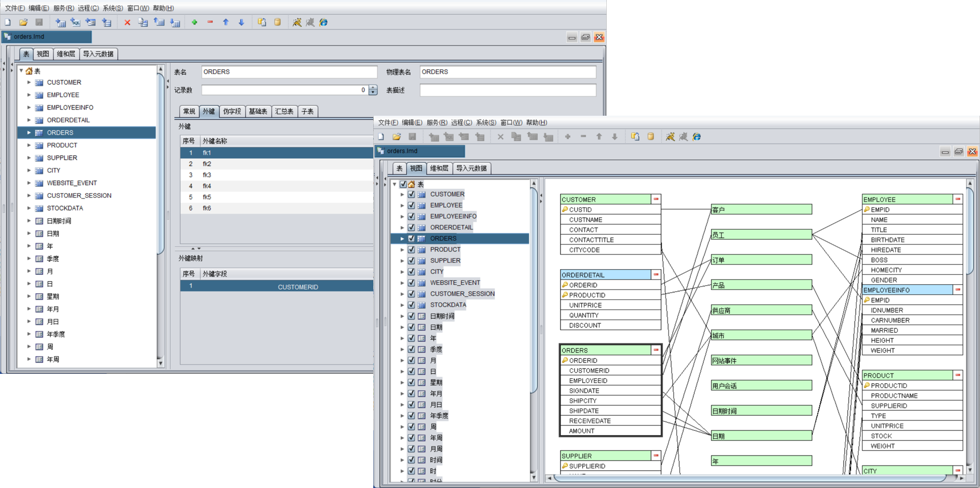Click the new file icon in front window toolbar
This screenshot has height=488, width=980.
[381, 137]
